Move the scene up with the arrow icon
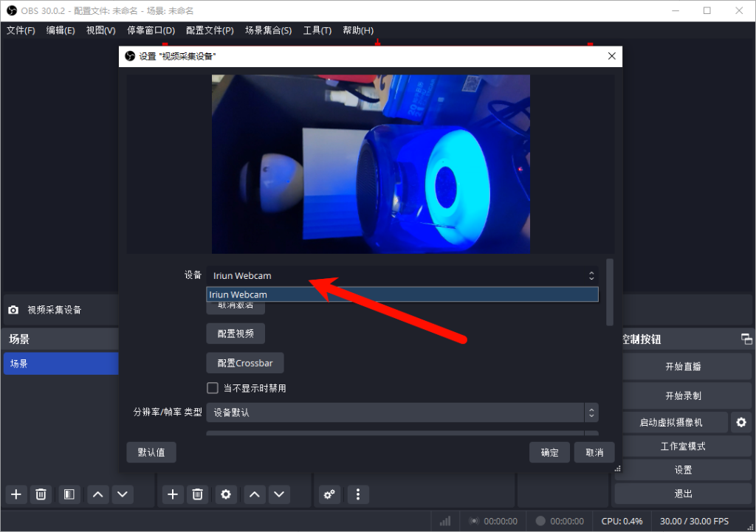Screen dimensions: 756x532 97,494
